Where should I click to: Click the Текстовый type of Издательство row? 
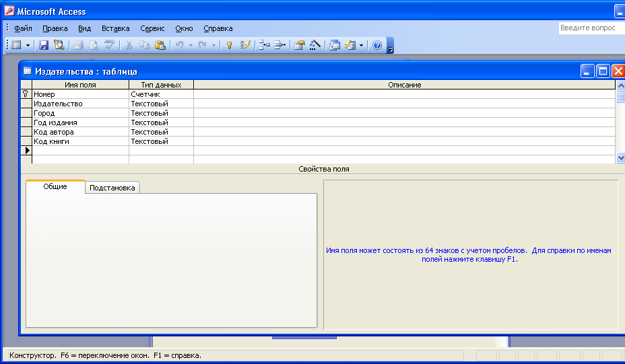tap(161, 104)
